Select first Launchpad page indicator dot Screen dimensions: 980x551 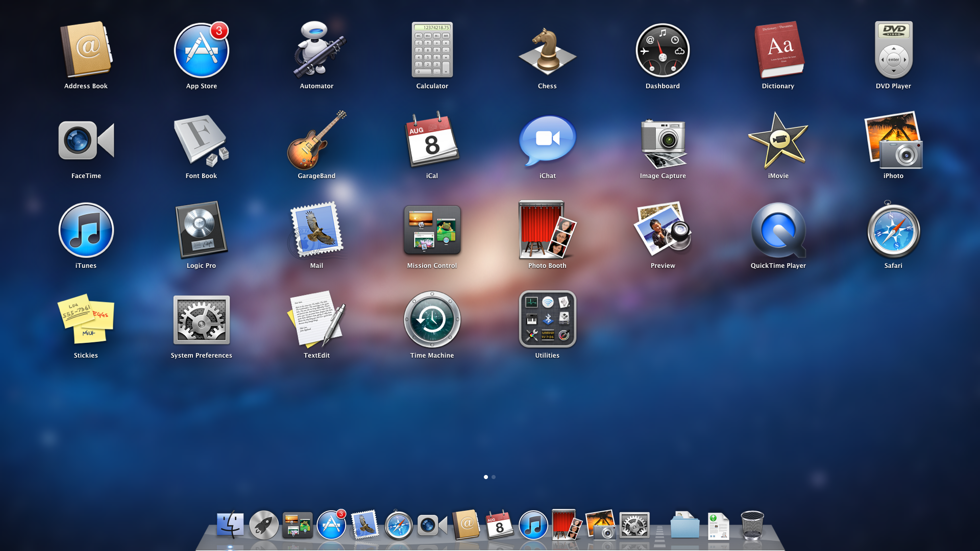click(x=485, y=477)
